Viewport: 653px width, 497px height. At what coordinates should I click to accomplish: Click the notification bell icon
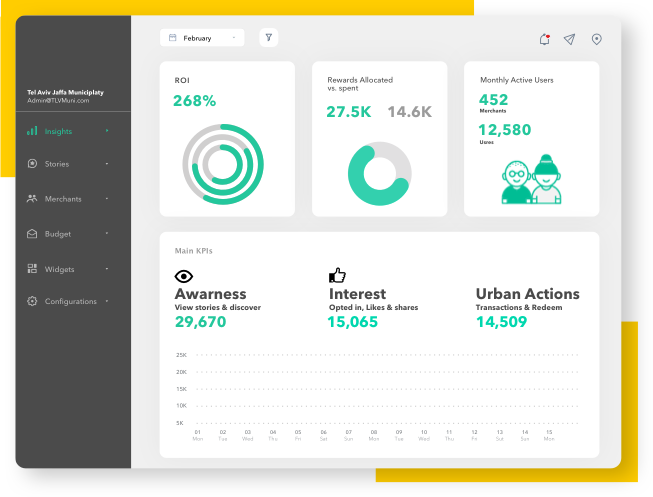[x=544, y=39]
